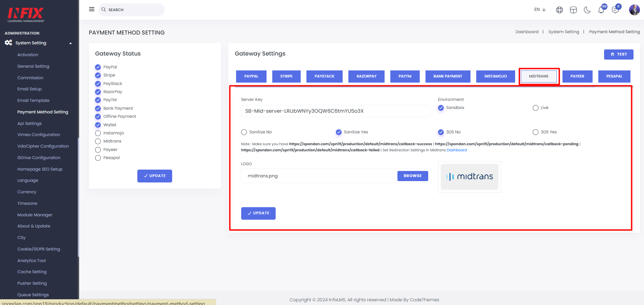The height and width of the screenshot is (305, 644).
Task: Click the Infix LMS logo
Action: 26,15
